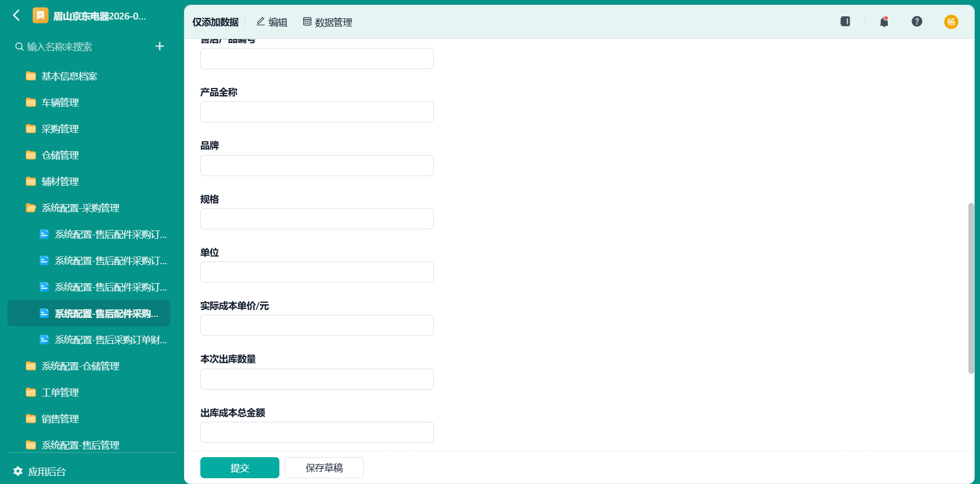Click the 单位 input field
Image resolution: width=980 pixels, height=484 pixels.
(x=317, y=272)
